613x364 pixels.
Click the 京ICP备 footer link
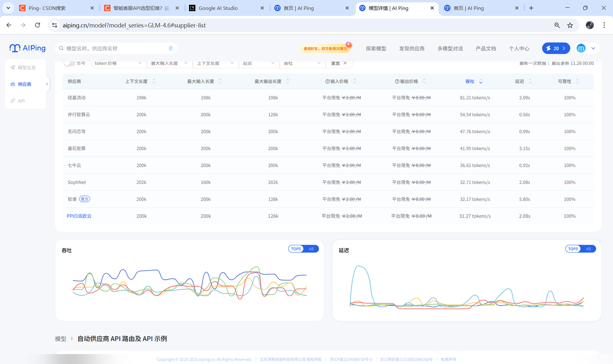click(x=351, y=359)
